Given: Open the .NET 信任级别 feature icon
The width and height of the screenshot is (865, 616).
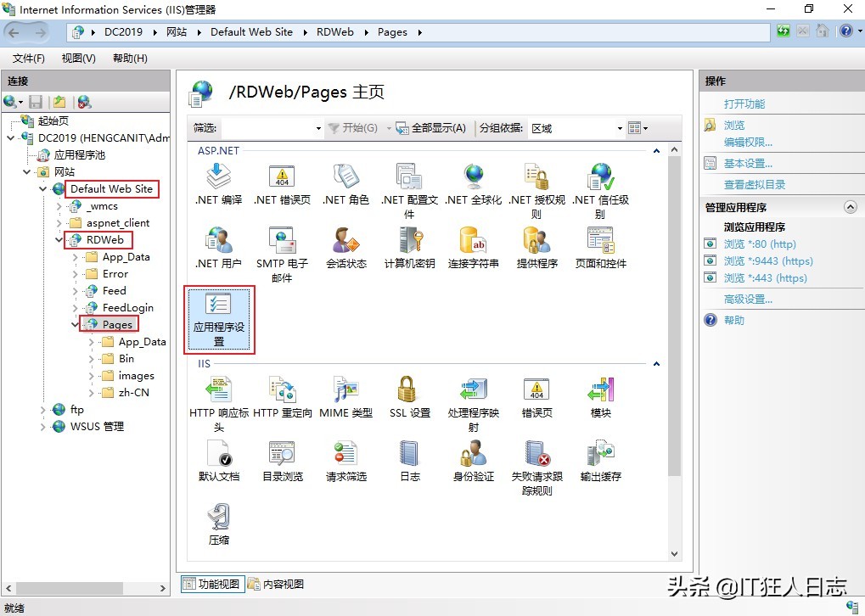Looking at the screenshot, I should (x=600, y=191).
